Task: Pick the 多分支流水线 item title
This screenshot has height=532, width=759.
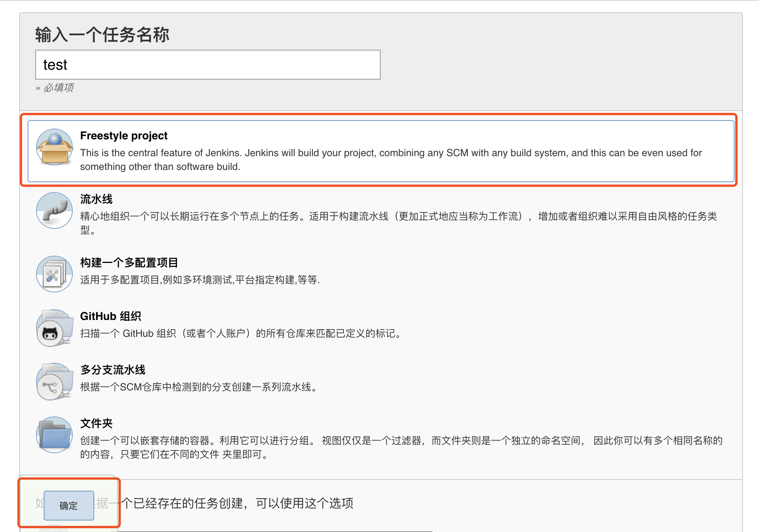Action: point(113,370)
